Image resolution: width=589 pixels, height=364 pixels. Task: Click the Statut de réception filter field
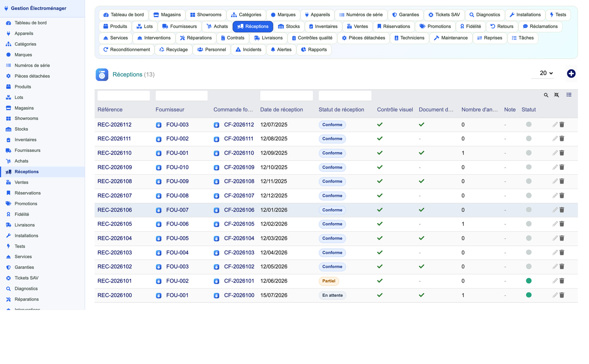tap(345, 96)
